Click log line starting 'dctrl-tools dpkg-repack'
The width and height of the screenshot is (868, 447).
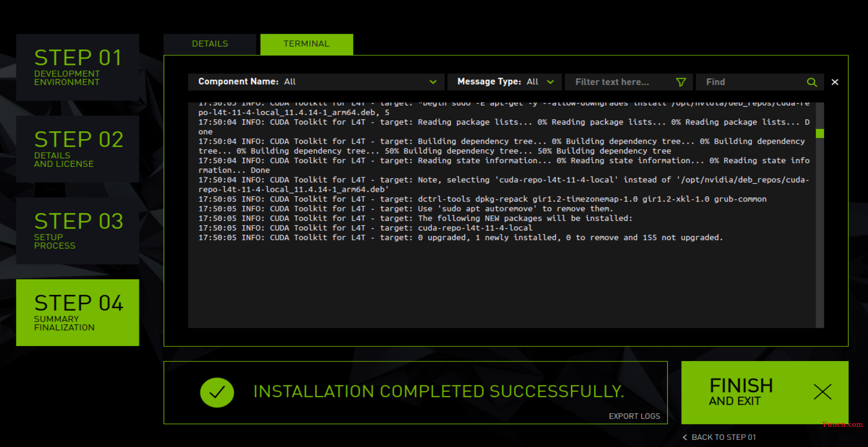coord(482,199)
